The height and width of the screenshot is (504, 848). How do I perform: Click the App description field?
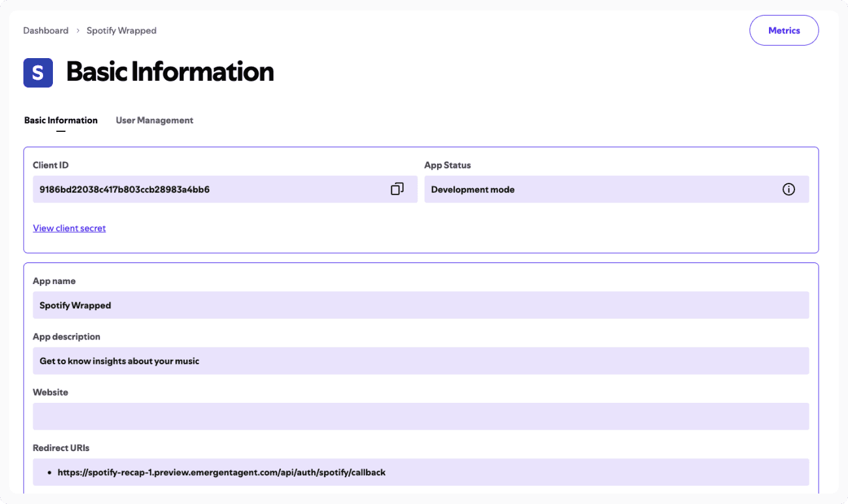[x=421, y=360]
